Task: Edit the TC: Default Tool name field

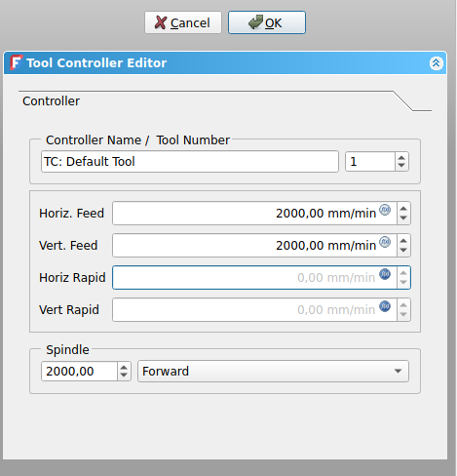Action: point(190,162)
